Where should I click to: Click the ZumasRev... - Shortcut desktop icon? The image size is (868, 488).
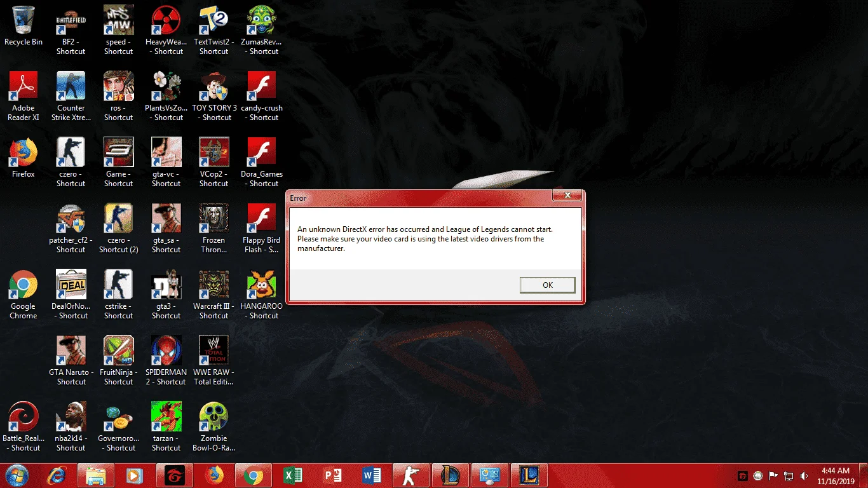point(261,30)
